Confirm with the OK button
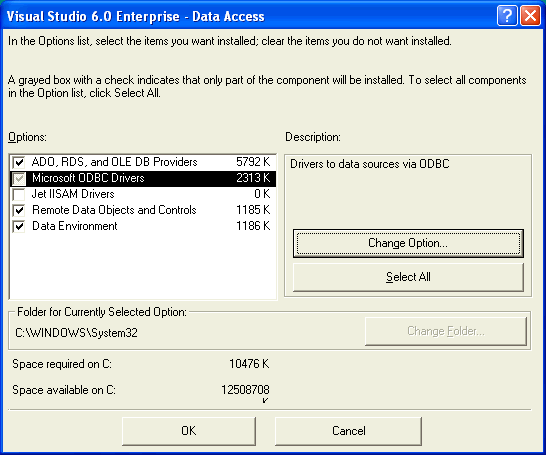Viewport: 546px width, 455px height. 189,431
